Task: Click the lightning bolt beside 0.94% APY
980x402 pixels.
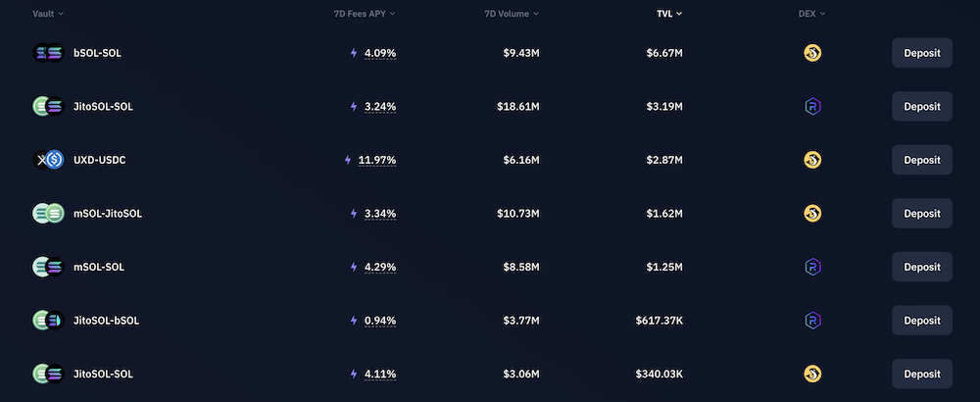Action: 354,320
